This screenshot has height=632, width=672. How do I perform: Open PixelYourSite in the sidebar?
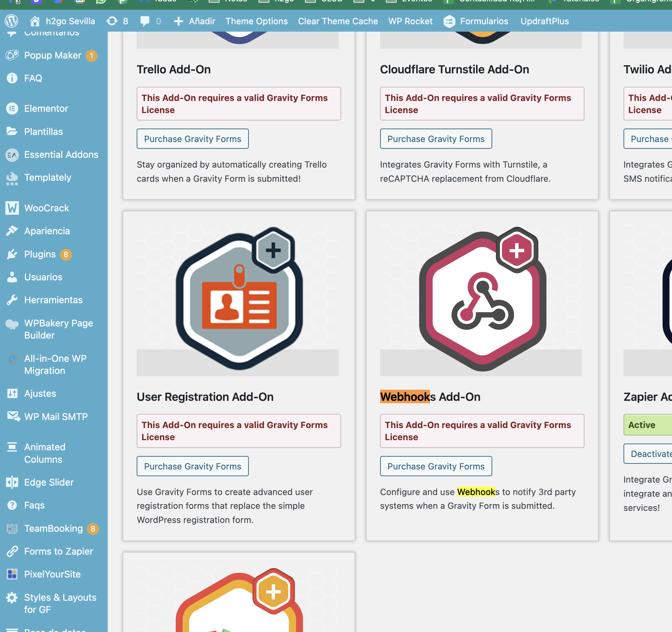click(53, 574)
